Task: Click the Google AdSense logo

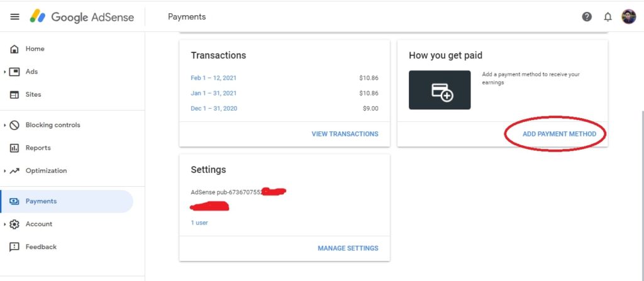Action: tap(82, 17)
